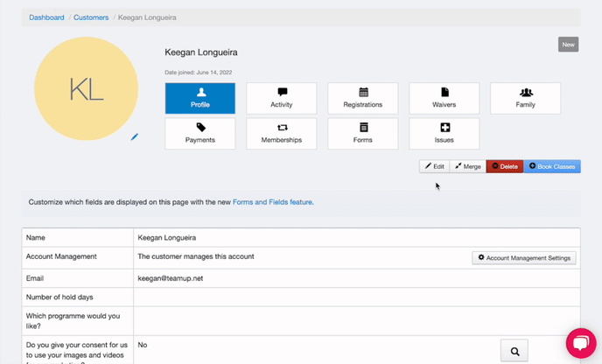Click the magnifying glass search button
Viewport: 602px width, 364px height.
pyautogui.click(x=514, y=351)
